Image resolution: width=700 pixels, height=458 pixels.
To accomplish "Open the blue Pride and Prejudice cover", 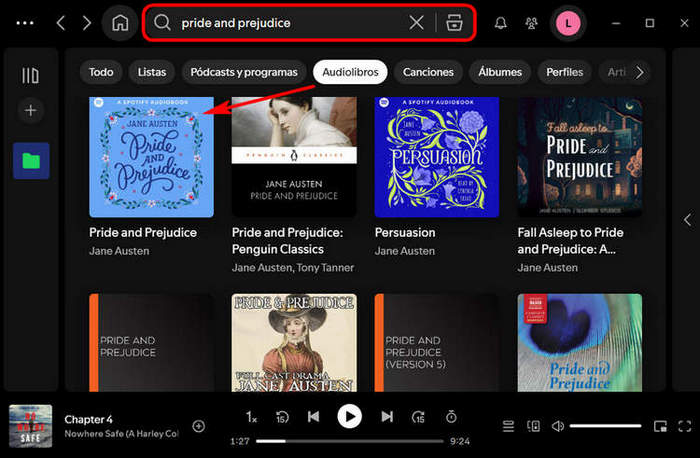I will point(151,157).
